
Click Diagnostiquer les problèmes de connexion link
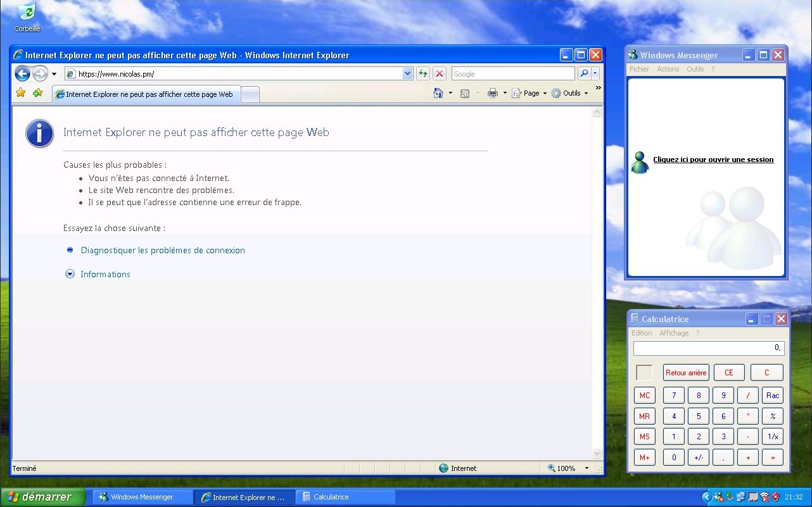click(x=163, y=250)
